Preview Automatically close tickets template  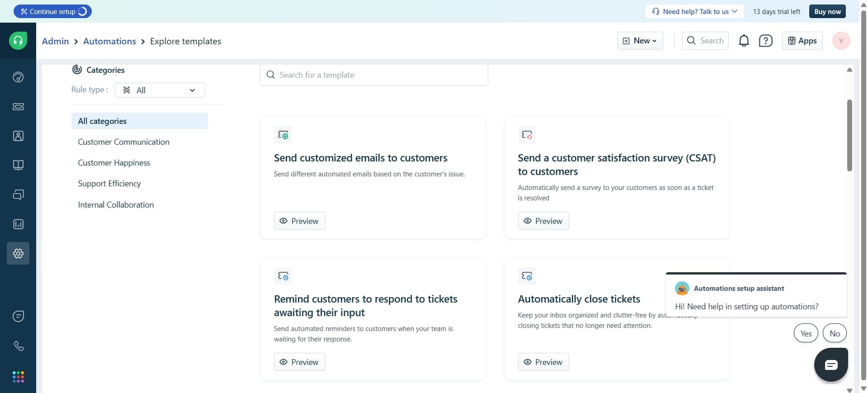[543, 362]
